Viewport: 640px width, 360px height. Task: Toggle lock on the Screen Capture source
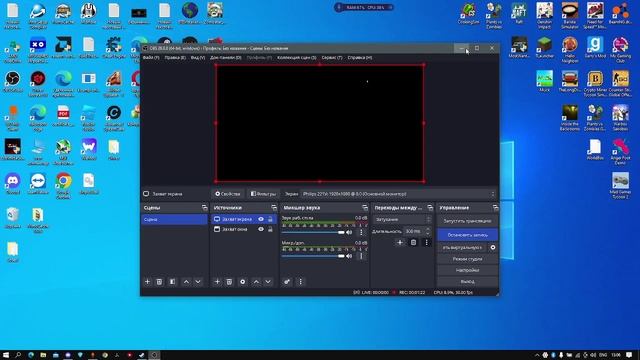tap(270, 219)
